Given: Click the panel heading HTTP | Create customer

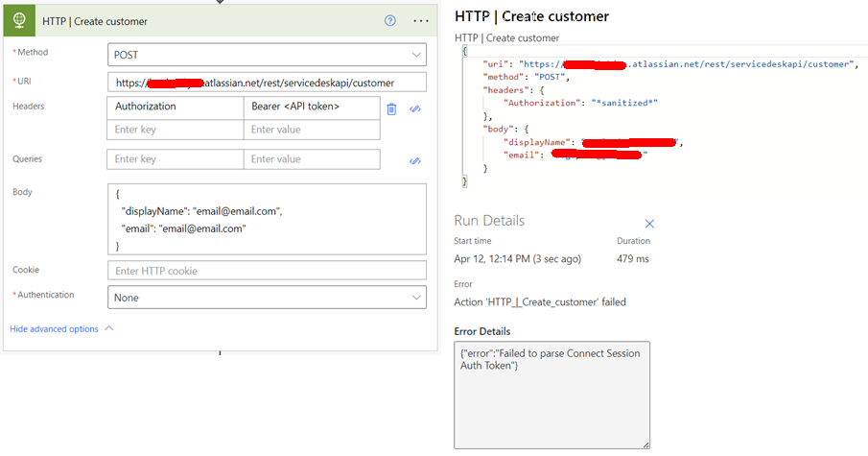Looking at the screenshot, I should pyautogui.click(x=531, y=16).
